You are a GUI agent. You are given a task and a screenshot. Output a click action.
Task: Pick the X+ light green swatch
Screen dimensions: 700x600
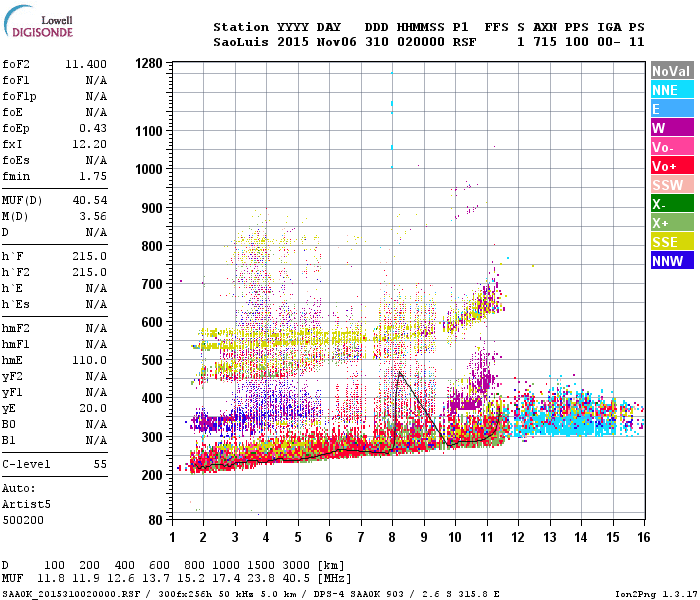pyautogui.click(x=672, y=222)
